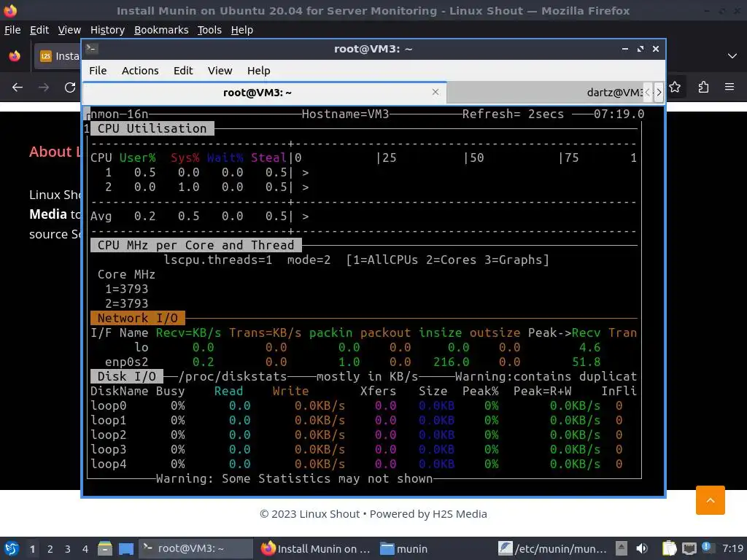This screenshot has width=747, height=560.
Task: Open File menu in terminal window
Action: pos(98,71)
